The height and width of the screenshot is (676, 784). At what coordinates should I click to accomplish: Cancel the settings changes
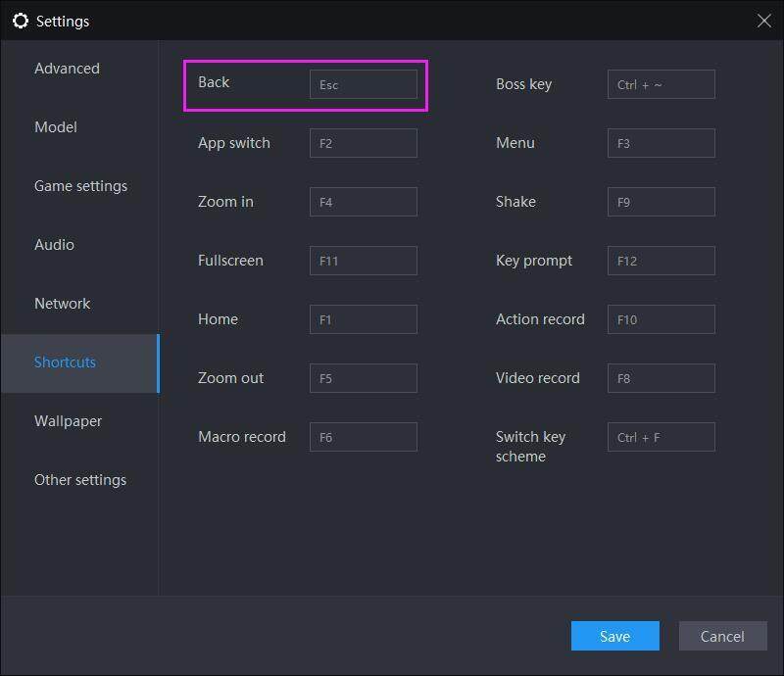(x=722, y=636)
